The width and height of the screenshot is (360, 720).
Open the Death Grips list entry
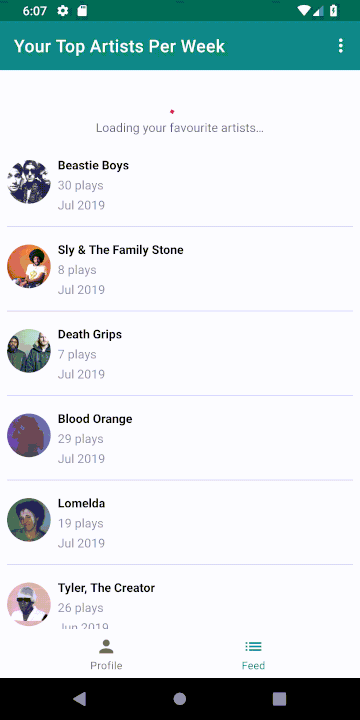(180, 354)
